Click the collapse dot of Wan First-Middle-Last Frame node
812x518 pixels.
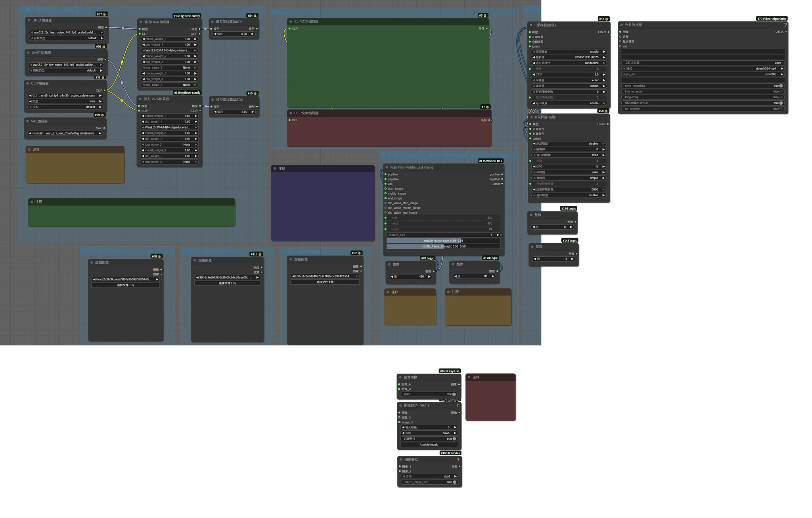click(x=387, y=167)
